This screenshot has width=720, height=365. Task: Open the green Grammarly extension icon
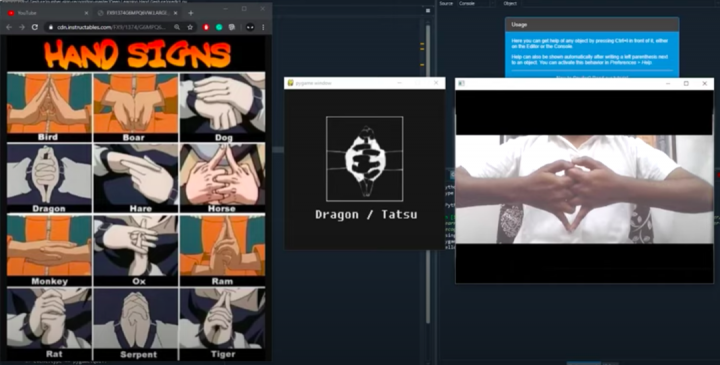click(219, 28)
